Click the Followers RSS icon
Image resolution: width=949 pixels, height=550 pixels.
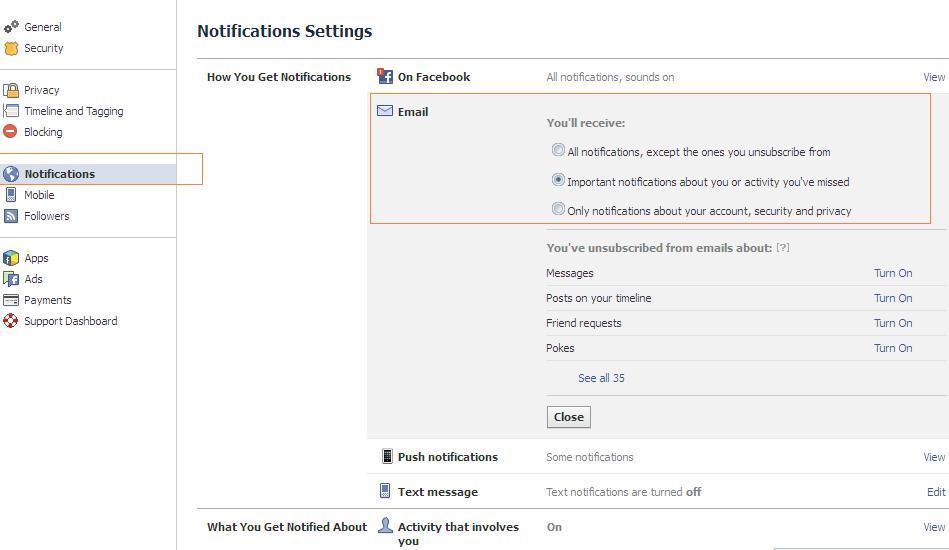pyautogui.click(x=11, y=216)
